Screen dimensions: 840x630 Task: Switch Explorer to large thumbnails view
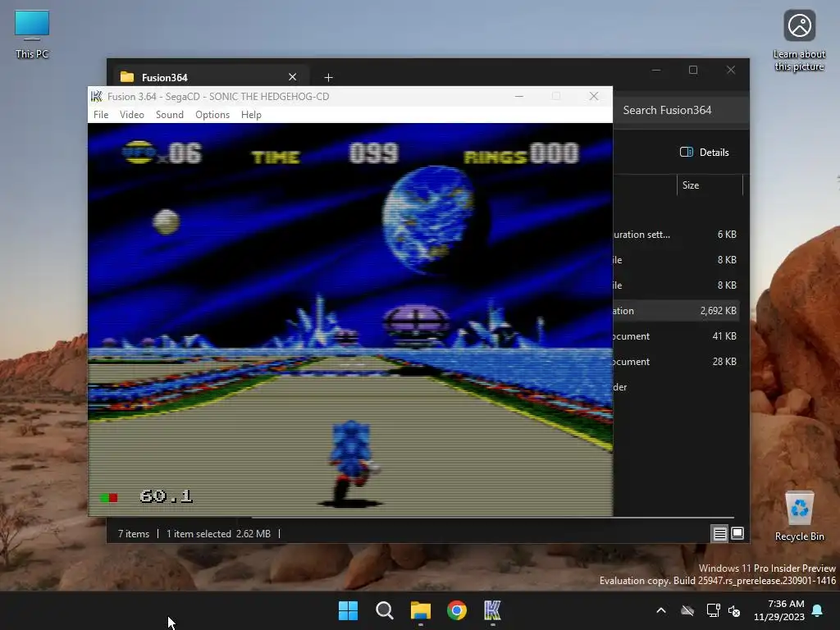[x=737, y=533]
